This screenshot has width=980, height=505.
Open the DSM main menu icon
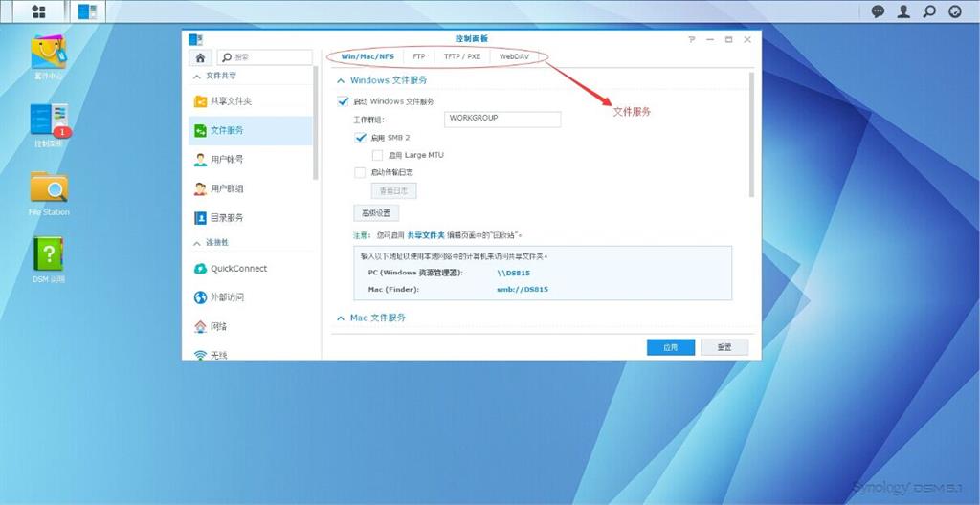coord(38,11)
